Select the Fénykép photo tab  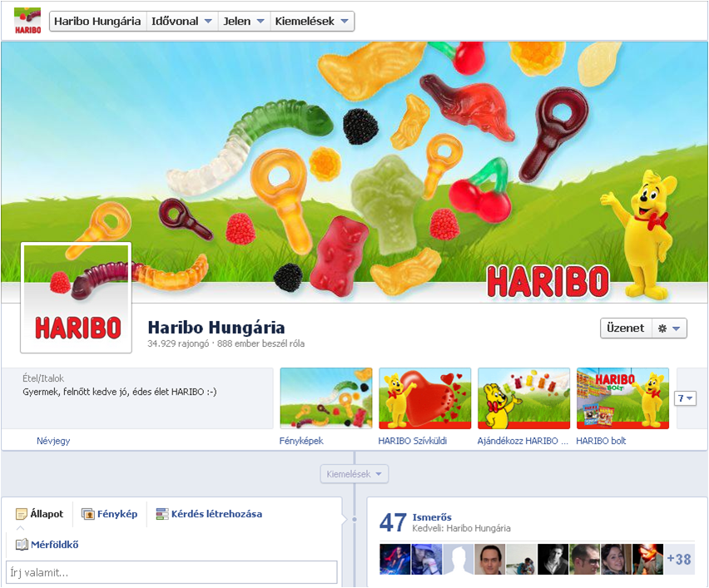(x=109, y=514)
